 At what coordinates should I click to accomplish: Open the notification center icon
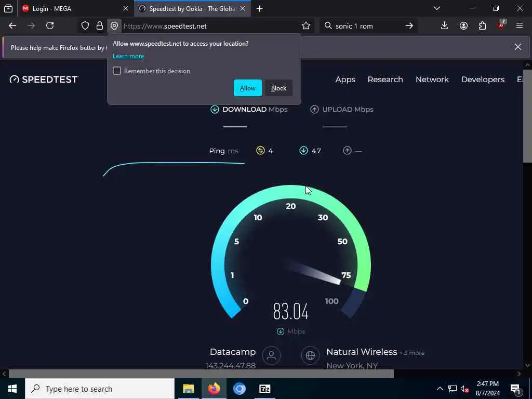coord(515,389)
